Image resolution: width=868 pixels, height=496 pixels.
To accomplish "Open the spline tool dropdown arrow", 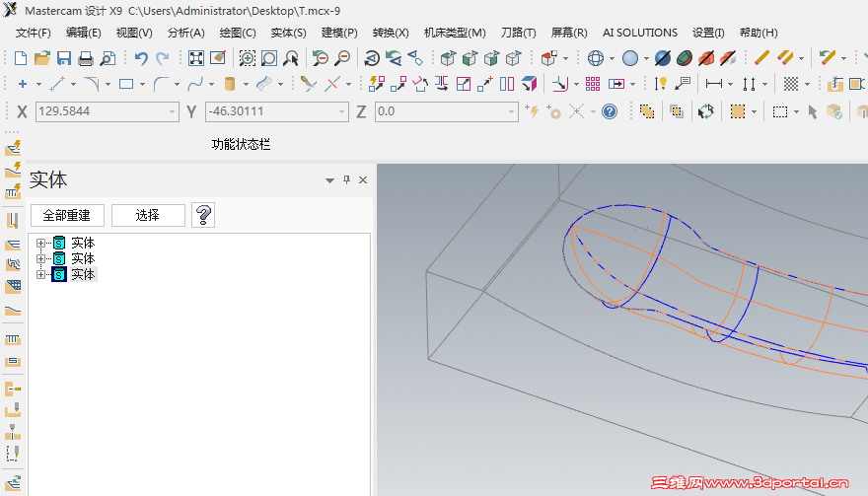I will [x=211, y=85].
